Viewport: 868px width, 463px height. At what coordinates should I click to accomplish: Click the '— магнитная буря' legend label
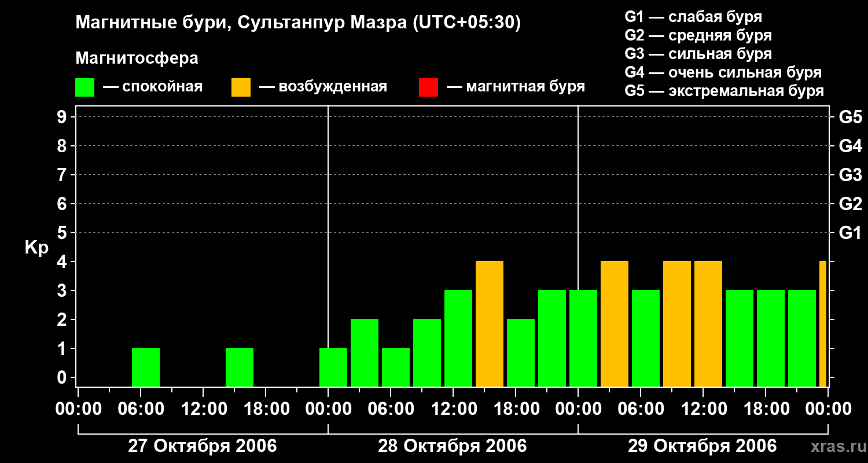[516, 87]
